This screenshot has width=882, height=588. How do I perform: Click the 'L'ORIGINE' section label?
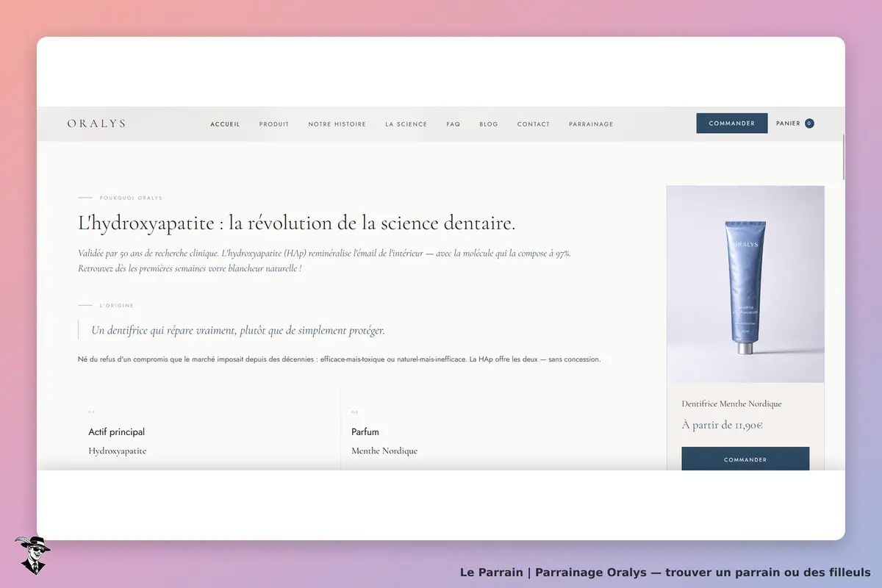pyautogui.click(x=117, y=305)
